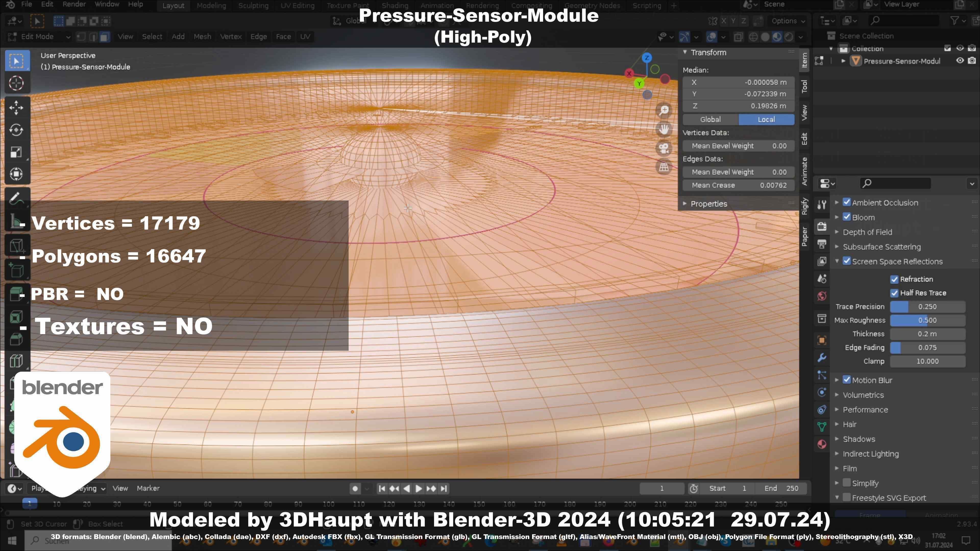Switch to Geometry Nodes workspace tab

click(x=592, y=6)
